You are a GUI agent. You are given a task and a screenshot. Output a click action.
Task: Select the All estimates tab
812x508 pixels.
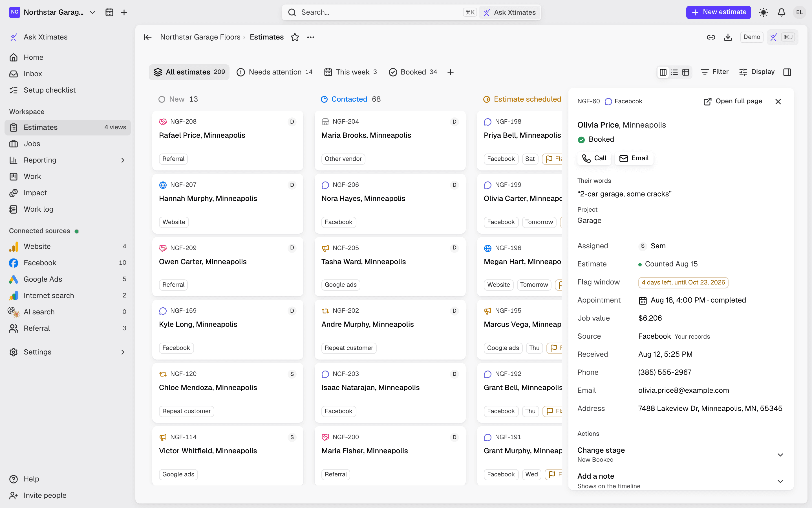(189, 72)
